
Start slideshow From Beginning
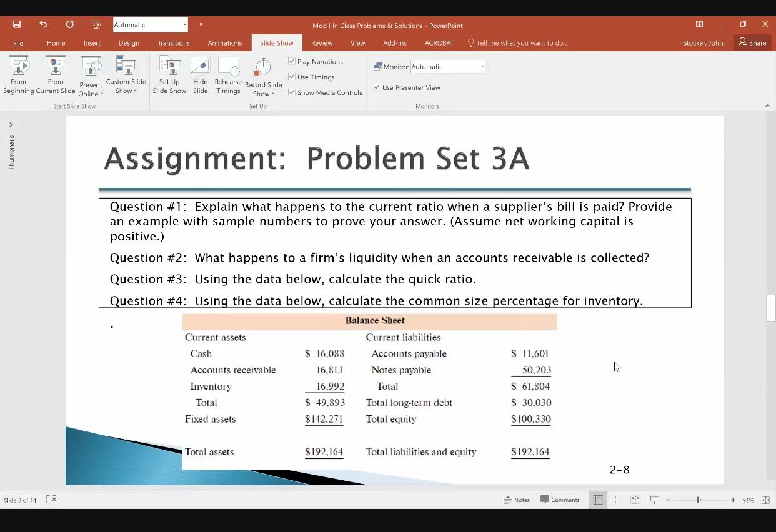18,75
